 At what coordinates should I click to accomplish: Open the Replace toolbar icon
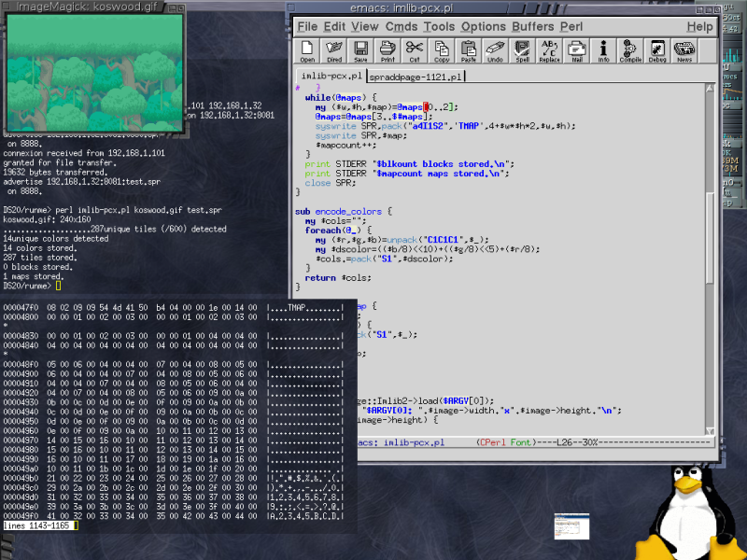[x=549, y=51]
